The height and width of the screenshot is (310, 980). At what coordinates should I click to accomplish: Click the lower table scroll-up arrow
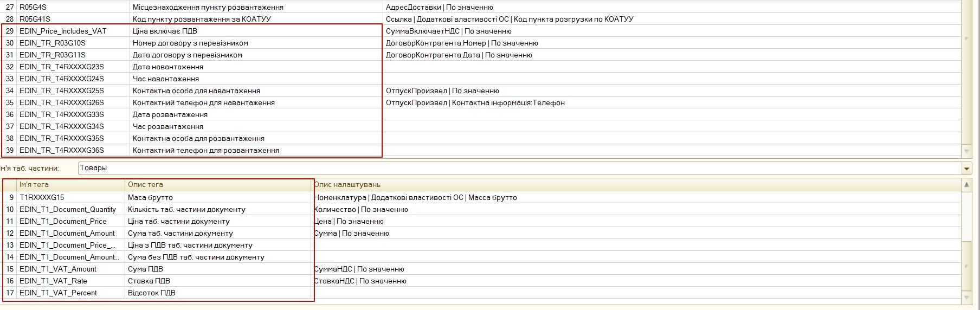[966, 185]
